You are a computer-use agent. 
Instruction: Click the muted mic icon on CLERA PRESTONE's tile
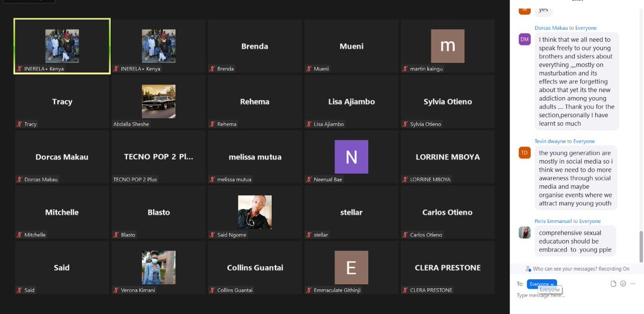coord(405,290)
